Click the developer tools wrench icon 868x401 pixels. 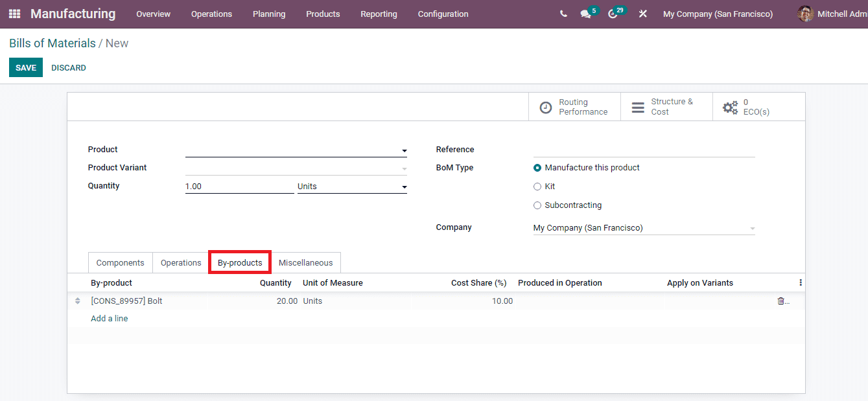tap(642, 14)
